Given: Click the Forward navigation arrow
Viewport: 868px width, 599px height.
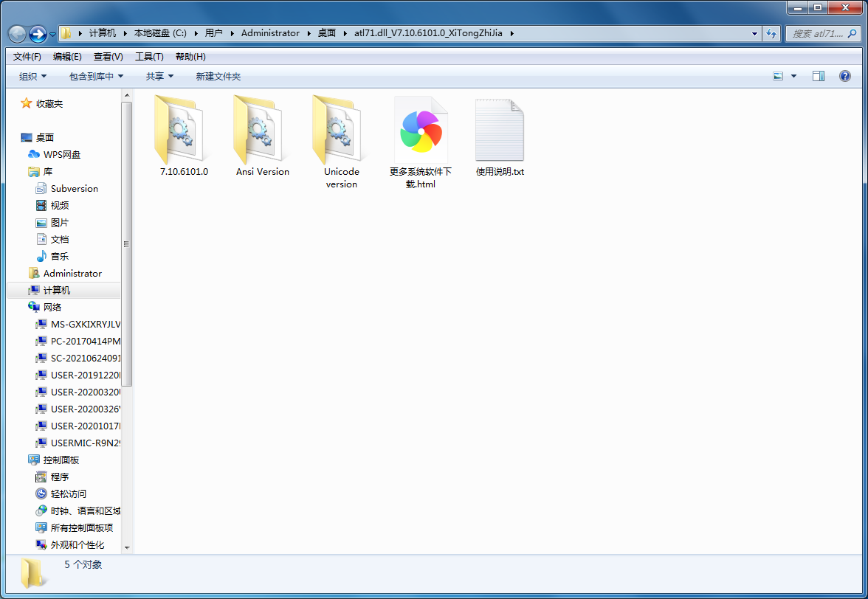Looking at the screenshot, I should [x=38, y=34].
